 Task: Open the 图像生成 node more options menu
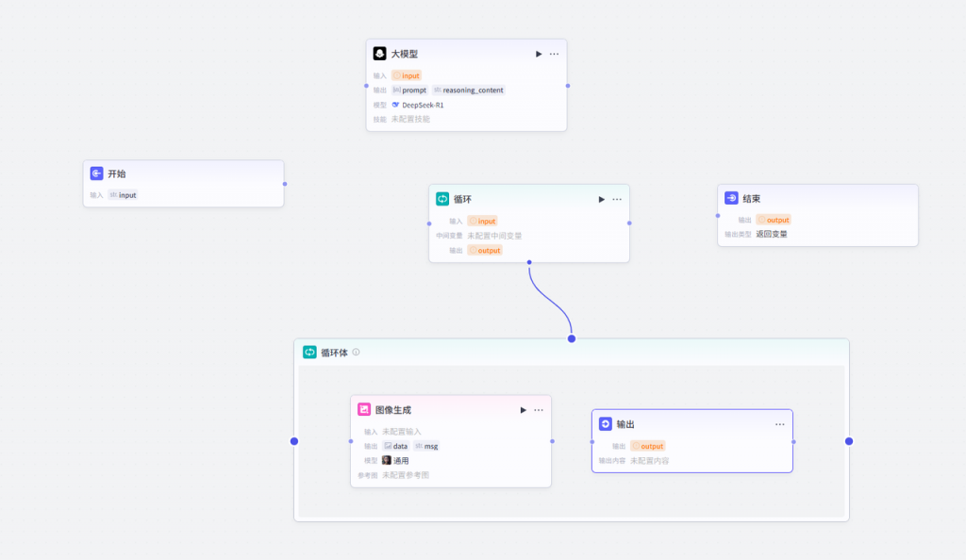(539, 410)
